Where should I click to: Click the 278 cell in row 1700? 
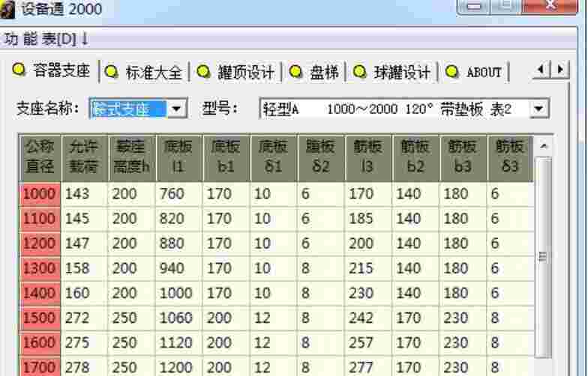(x=84, y=367)
